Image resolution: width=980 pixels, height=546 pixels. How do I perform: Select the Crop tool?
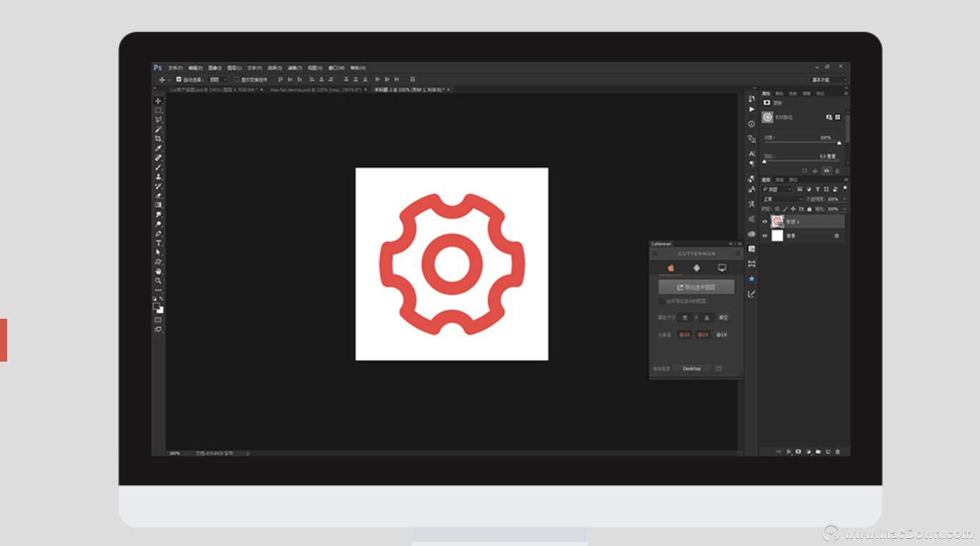[x=158, y=139]
